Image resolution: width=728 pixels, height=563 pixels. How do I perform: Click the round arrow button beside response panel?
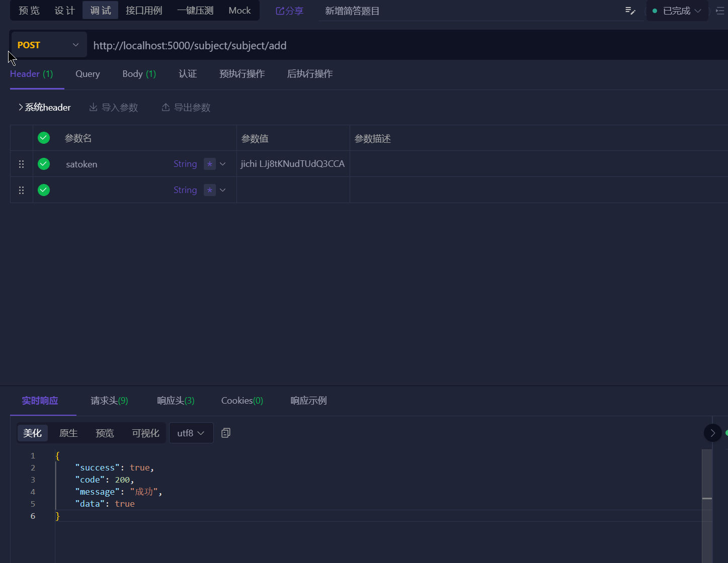tap(712, 433)
